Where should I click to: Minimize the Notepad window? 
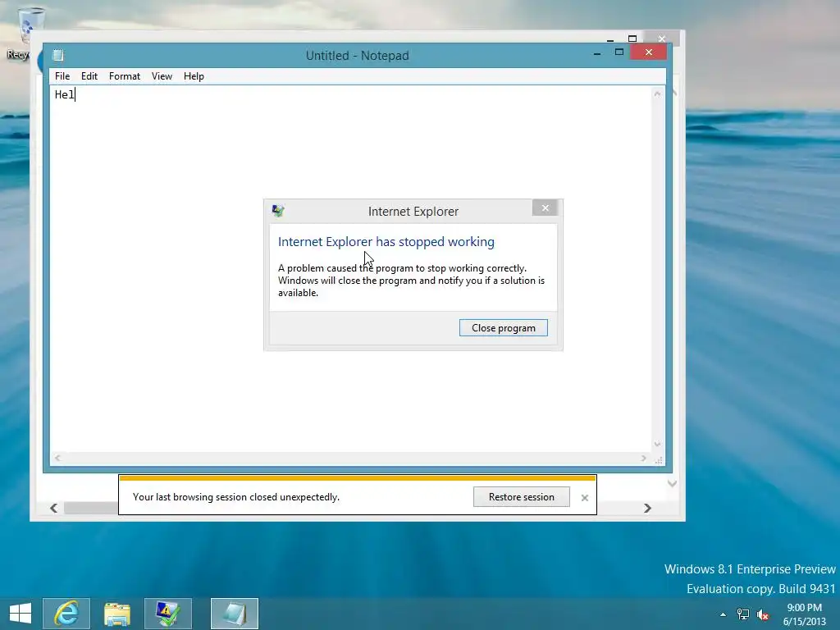597,53
